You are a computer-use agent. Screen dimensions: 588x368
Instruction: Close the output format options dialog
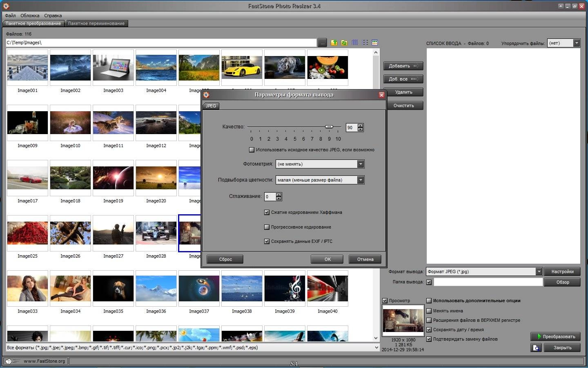point(381,95)
